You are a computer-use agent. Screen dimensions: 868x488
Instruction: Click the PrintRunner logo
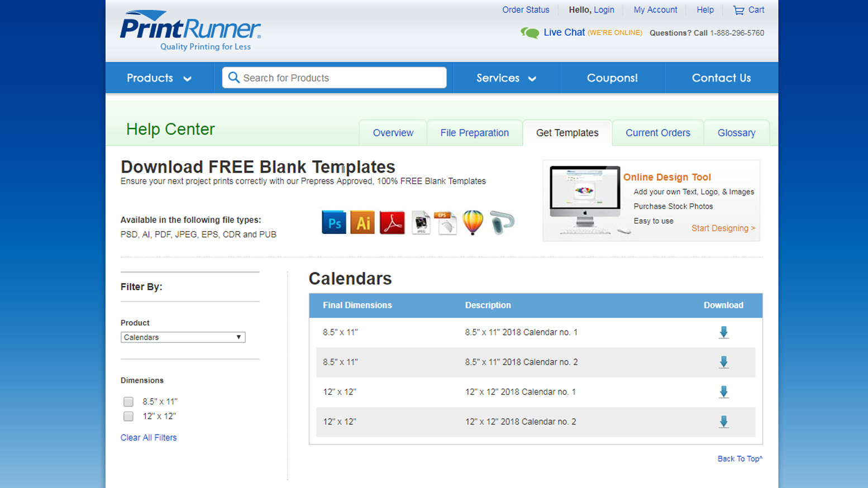(190, 30)
